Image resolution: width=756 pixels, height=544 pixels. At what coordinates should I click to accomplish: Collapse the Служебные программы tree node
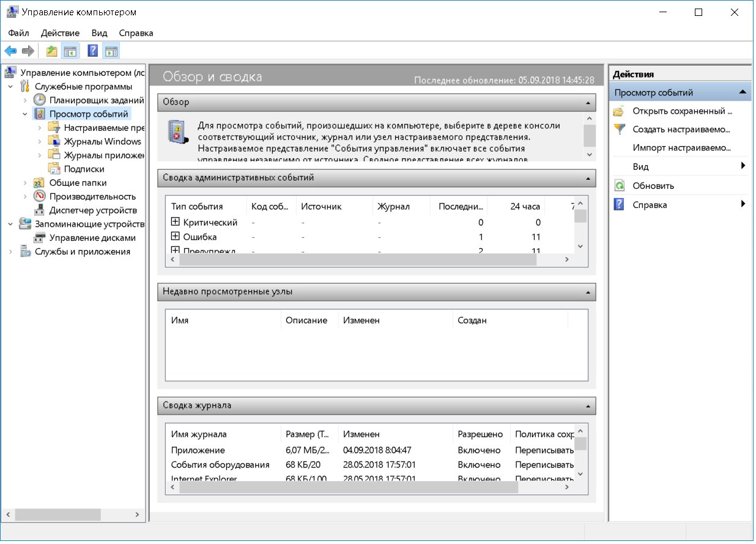point(11,86)
